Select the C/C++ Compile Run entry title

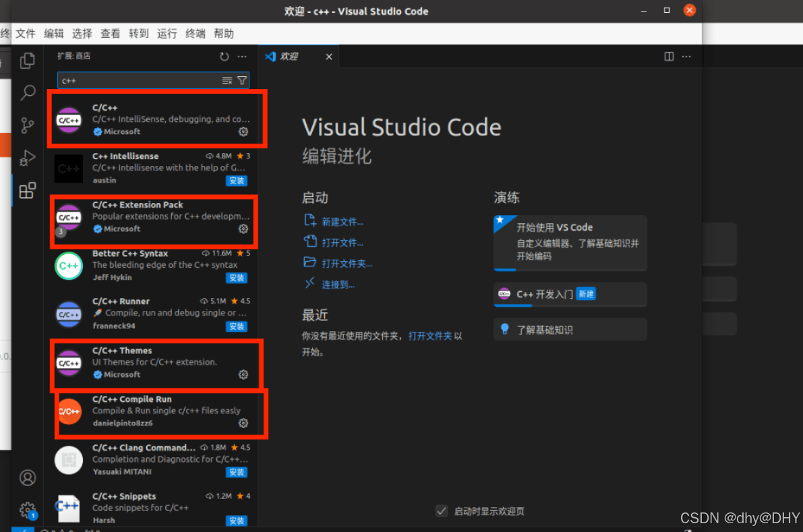[131, 399]
